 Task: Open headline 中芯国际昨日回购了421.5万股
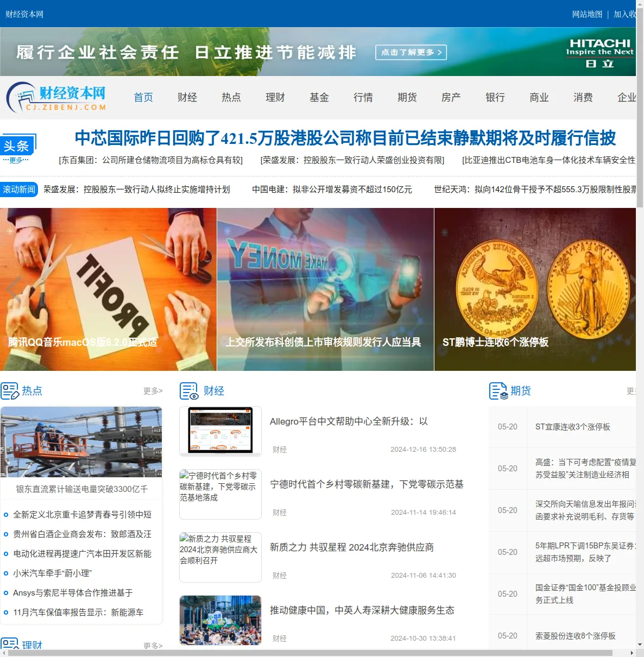pyautogui.click(x=345, y=138)
